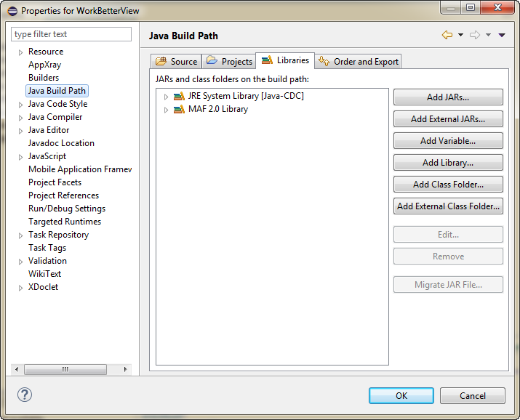Click the MAF 2.0 Library icon
Screen dimensions: 520x420
point(179,109)
